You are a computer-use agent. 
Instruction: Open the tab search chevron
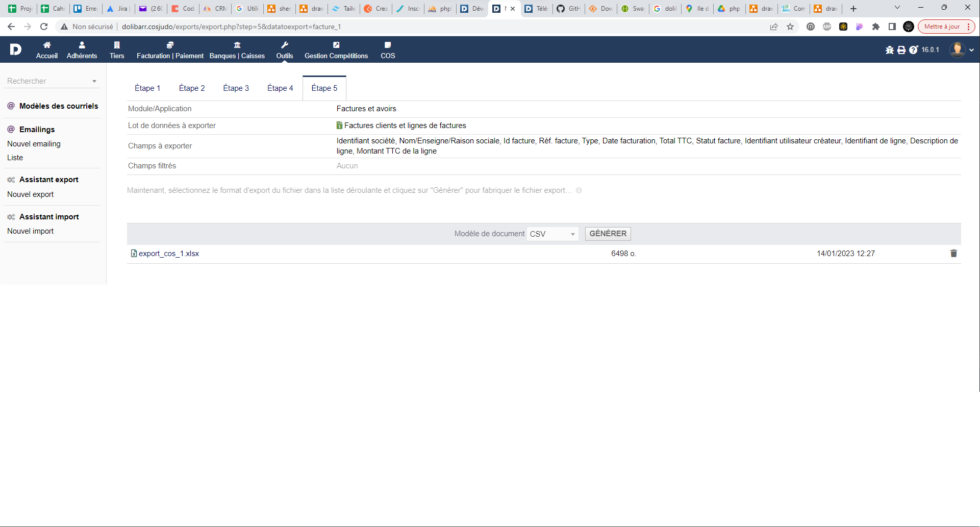[x=897, y=8]
